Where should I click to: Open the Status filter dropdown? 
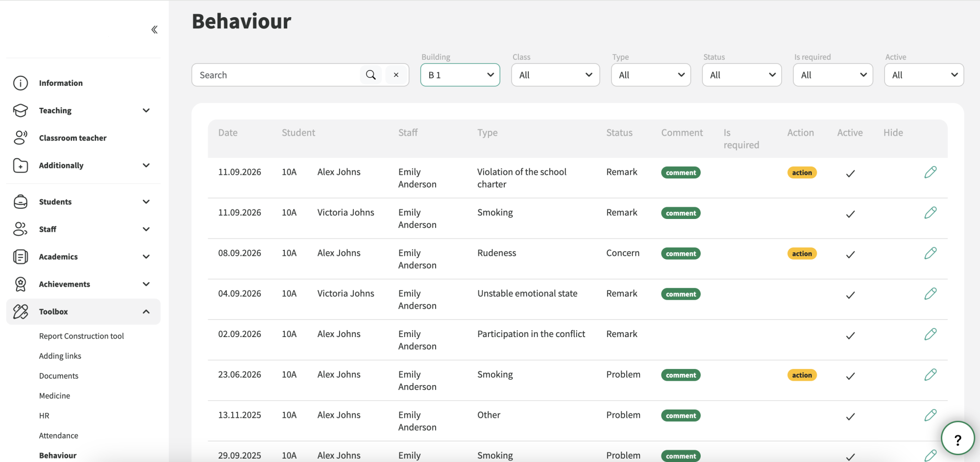click(x=742, y=75)
